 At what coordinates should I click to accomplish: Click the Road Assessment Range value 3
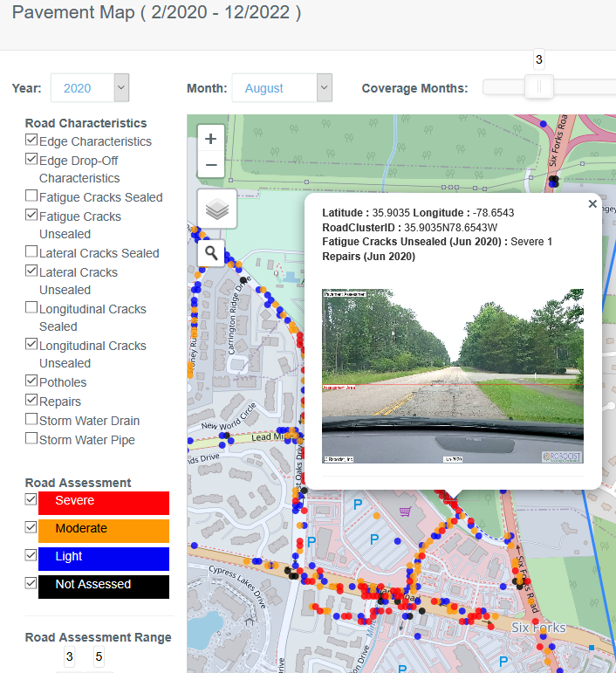point(70,657)
